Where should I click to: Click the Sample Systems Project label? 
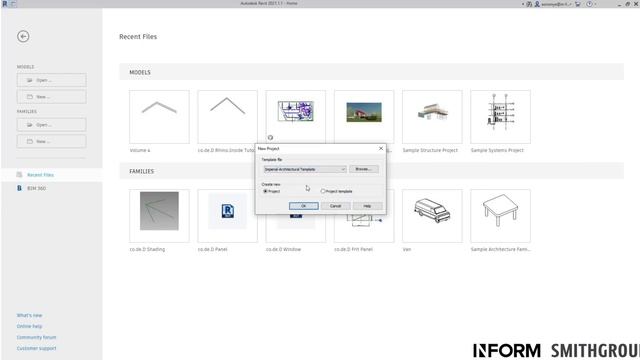(x=497, y=150)
